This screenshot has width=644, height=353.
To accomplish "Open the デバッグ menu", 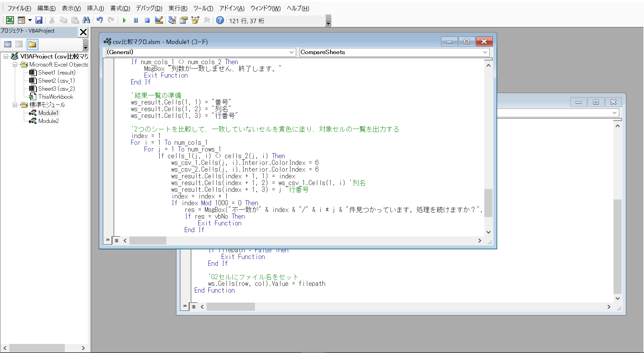I will point(149,8).
